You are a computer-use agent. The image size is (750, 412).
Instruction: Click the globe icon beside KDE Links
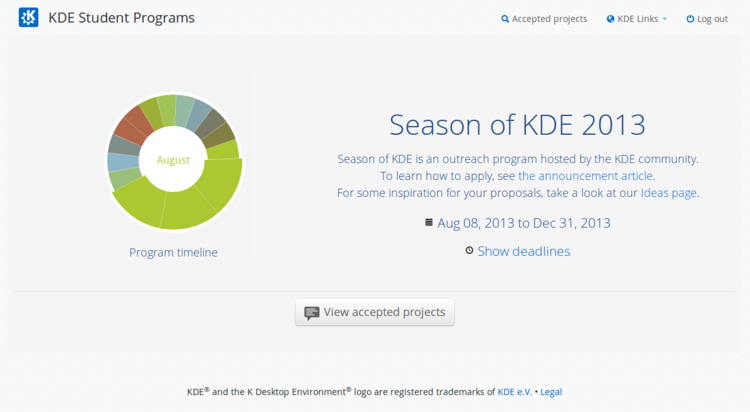coord(610,19)
